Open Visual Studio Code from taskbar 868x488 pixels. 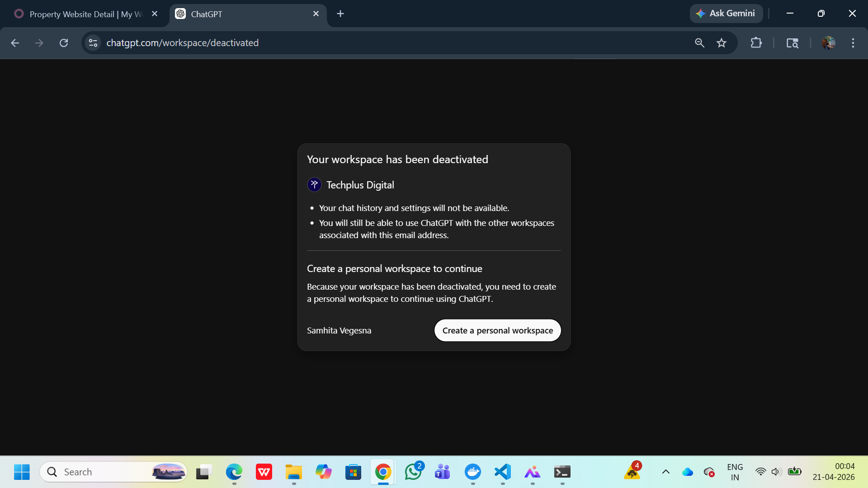pyautogui.click(x=503, y=472)
